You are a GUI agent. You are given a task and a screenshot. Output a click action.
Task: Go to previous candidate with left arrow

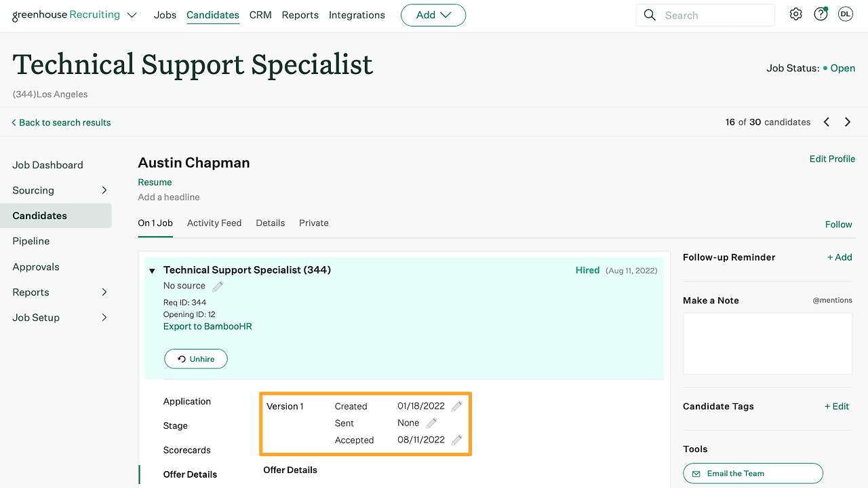[x=826, y=121]
